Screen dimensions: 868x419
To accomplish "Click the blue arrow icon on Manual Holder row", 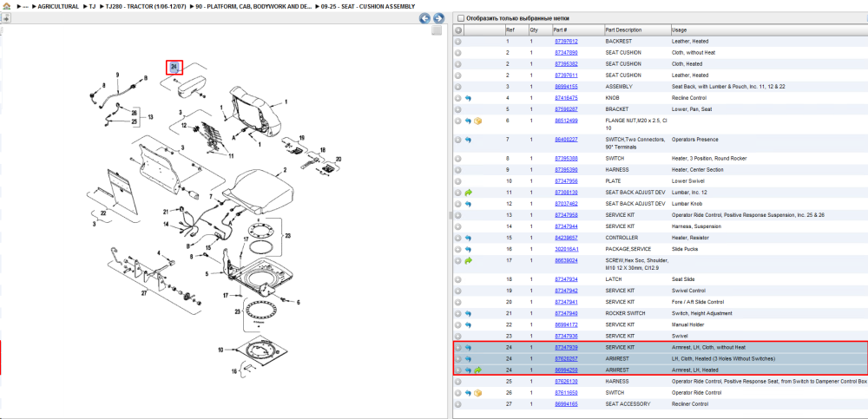I will click(x=469, y=325).
